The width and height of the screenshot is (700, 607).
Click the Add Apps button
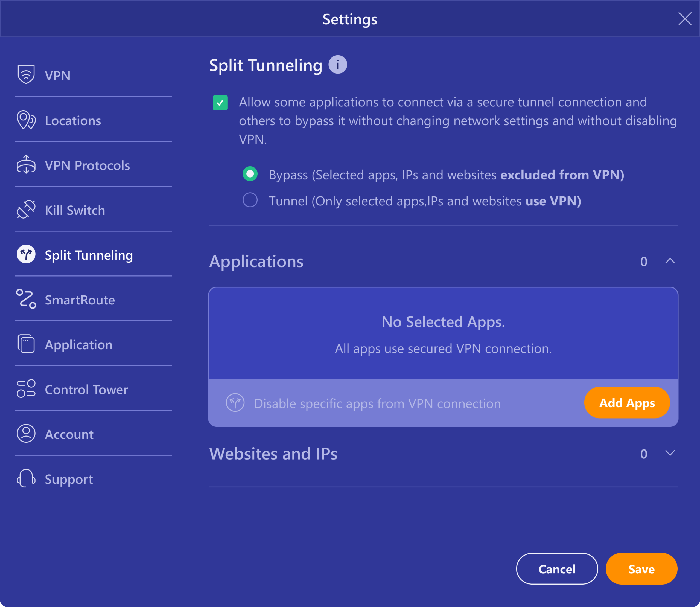click(x=627, y=402)
